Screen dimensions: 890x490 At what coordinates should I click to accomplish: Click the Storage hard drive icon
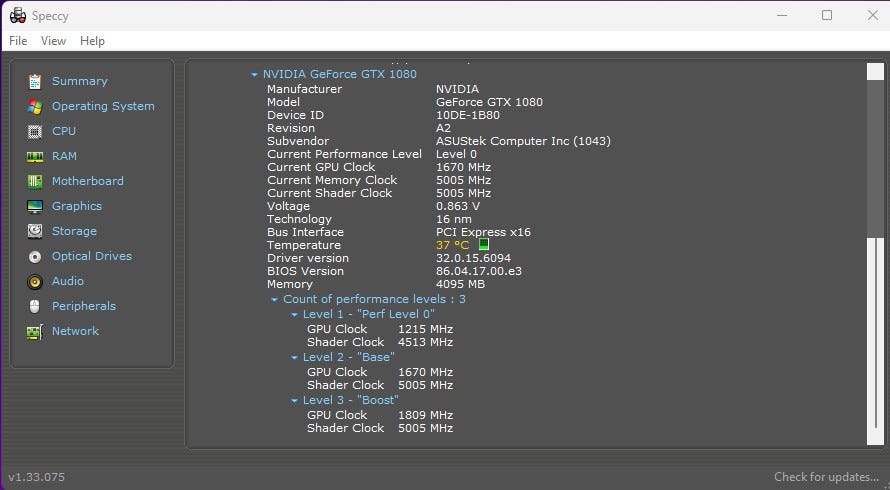(35, 231)
